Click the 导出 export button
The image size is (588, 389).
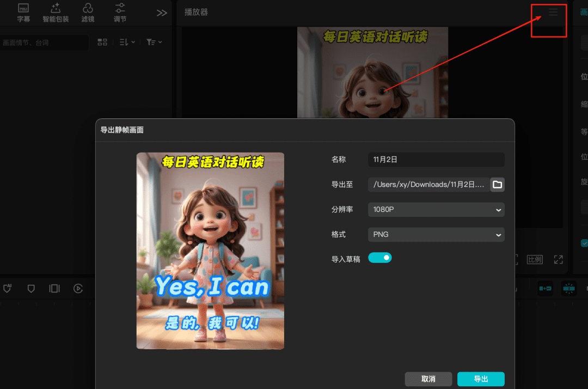point(481,379)
